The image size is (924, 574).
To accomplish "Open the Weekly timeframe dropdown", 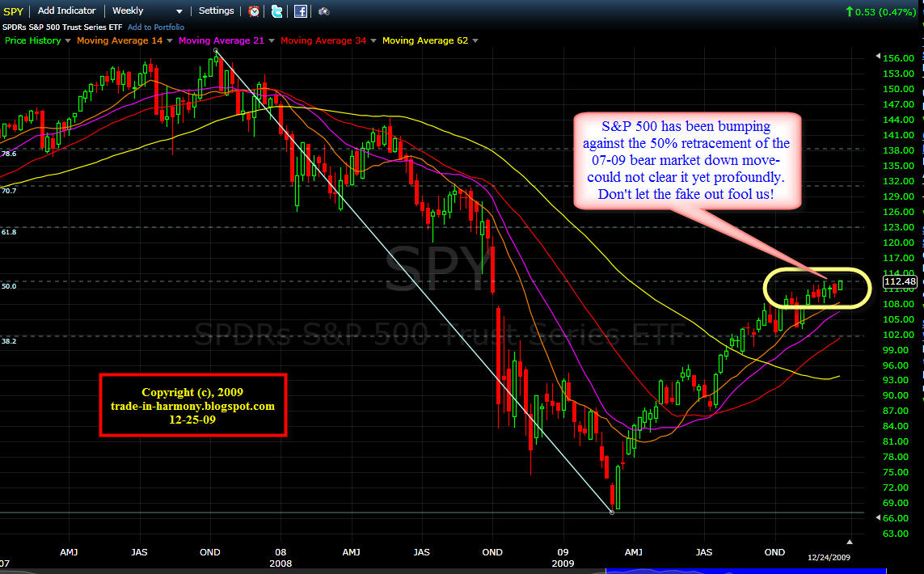I will point(147,11).
